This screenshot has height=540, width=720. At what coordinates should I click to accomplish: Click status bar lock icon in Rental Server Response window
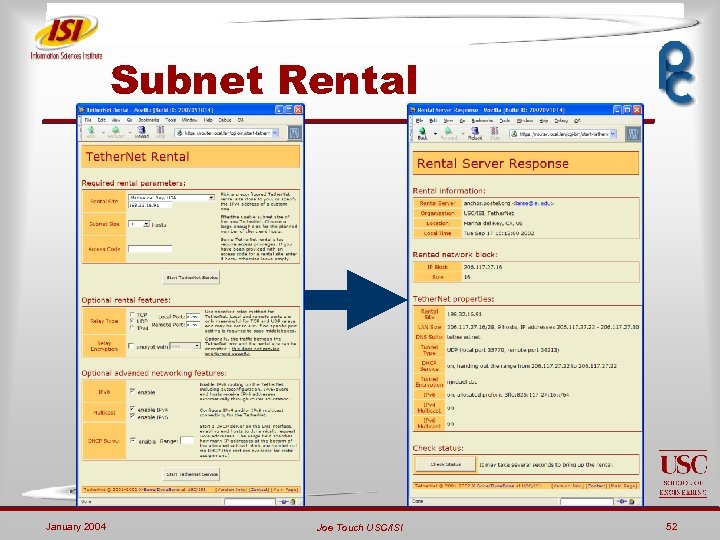632,501
